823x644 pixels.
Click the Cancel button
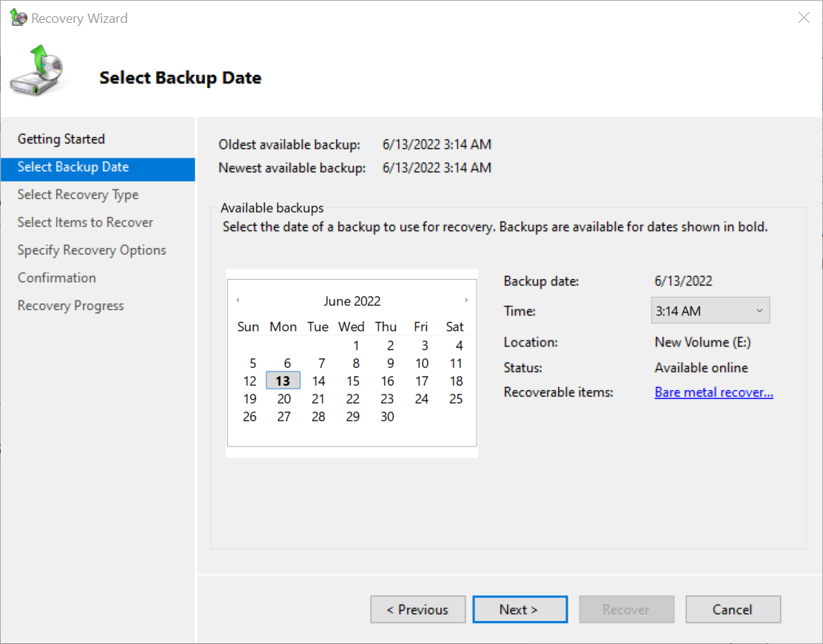[733, 609]
